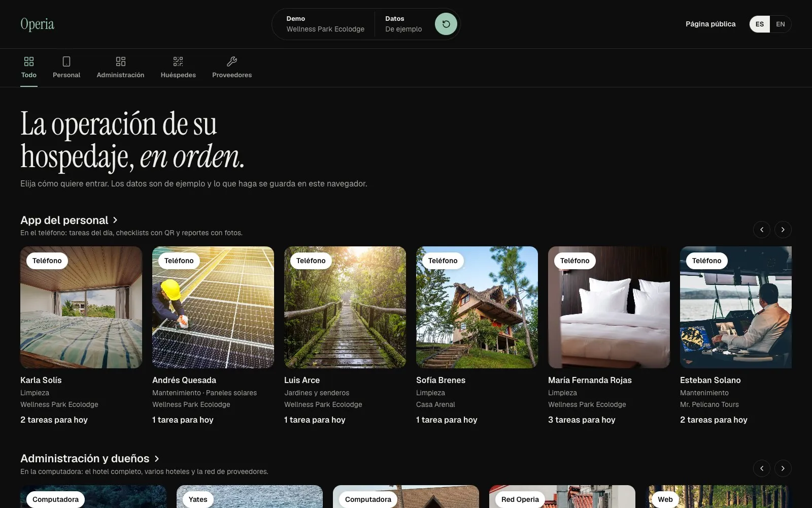Open Administración y dueños heading link

pyautogui.click(x=85, y=458)
